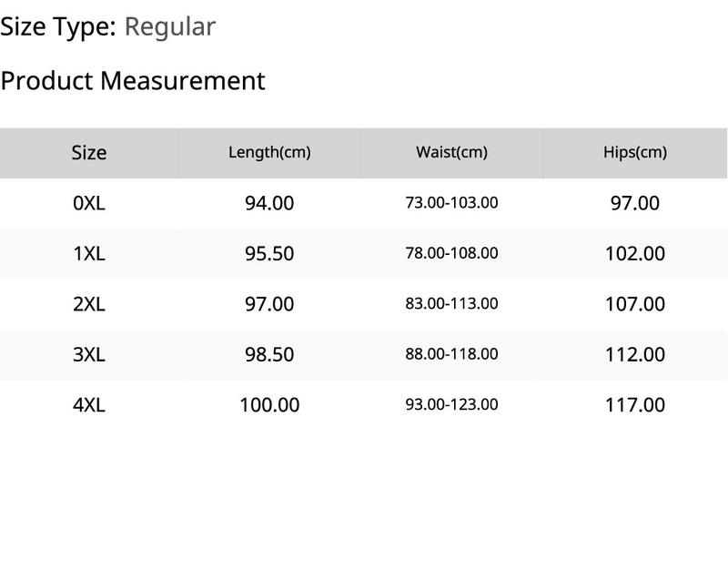
Task: Click the Regular size type value
Action: (x=170, y=27)
